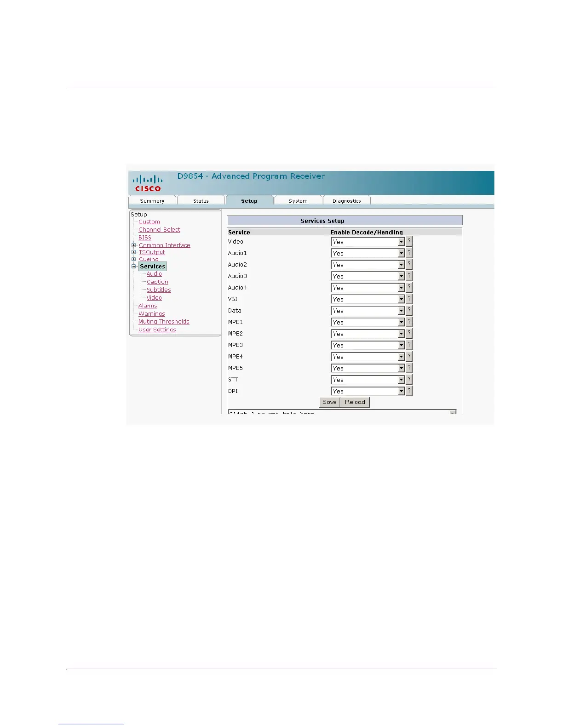Expand the TSOutput tree node
The width and height of the screenshot is (563, 728).
134,252
